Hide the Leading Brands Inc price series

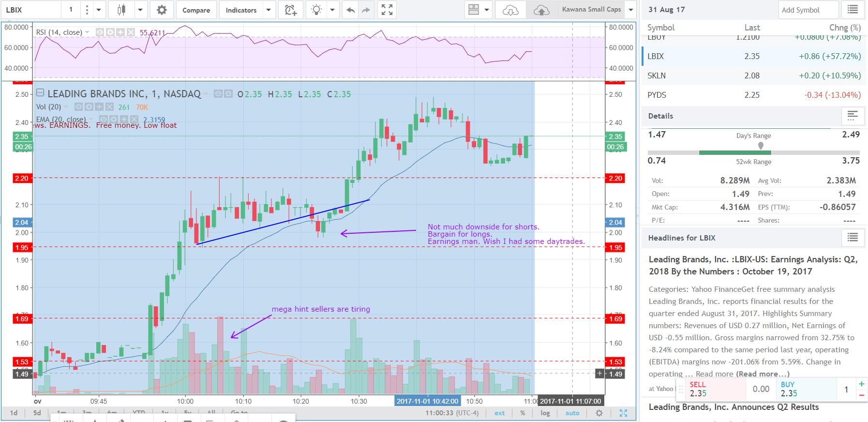218,94
